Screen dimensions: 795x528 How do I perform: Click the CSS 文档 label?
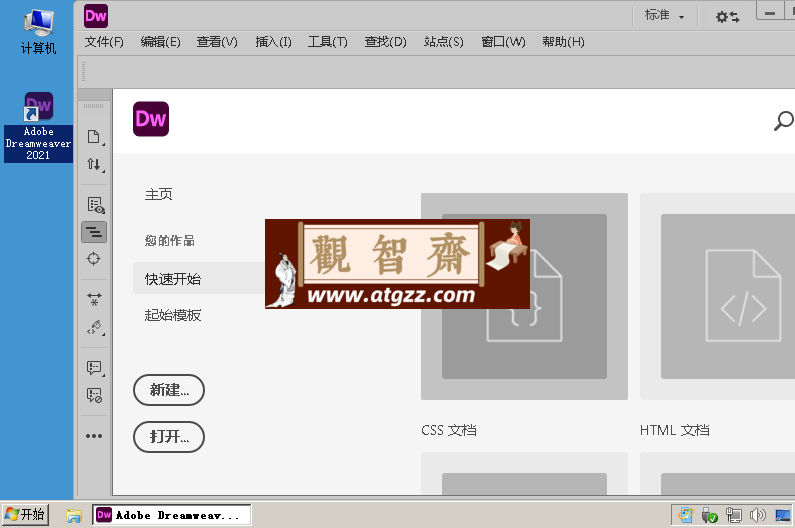point(449,430)
